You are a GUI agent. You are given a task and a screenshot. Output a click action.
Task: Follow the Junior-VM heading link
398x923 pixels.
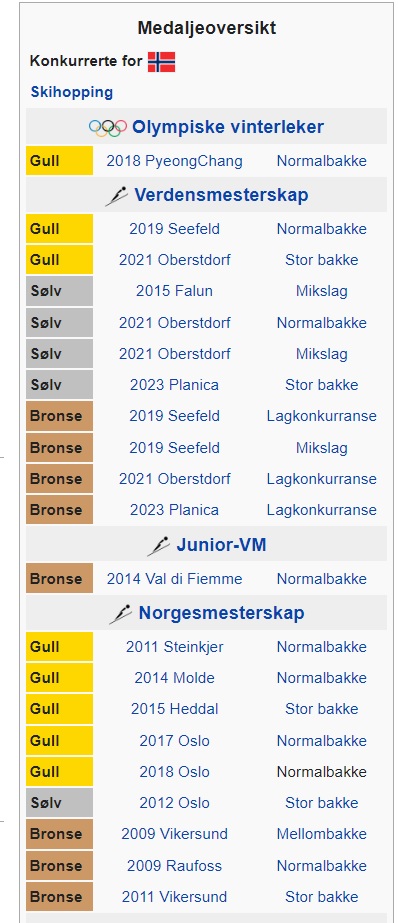click(x=221, y=544)
